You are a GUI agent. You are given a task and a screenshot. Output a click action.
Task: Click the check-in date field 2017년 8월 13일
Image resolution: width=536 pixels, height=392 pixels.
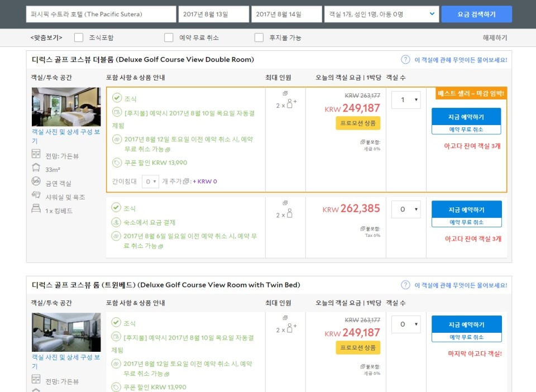(x=213, y=14)
